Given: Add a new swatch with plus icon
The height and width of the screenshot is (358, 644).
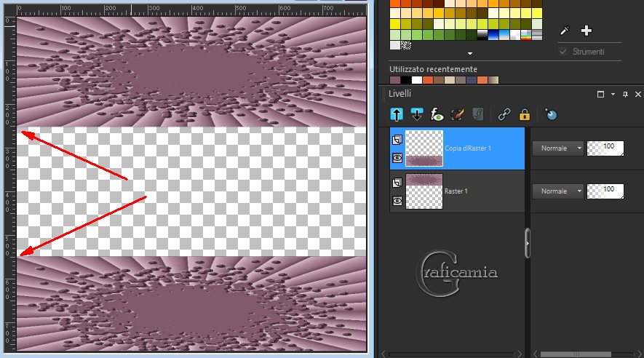Looking at the screenshot, I should [587, 31].
